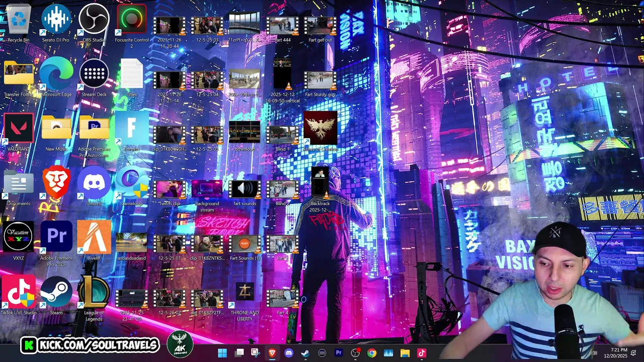Select video file 12-5-25 04
The width and height of the screenshot is (644, 362).
click(207, 84)
